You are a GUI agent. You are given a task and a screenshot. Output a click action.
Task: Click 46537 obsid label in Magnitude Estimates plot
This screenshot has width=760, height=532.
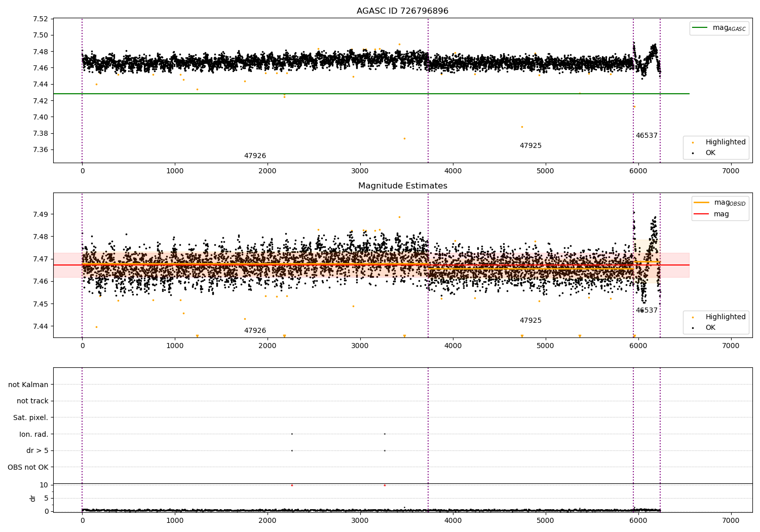pyautogui.click(x=647, y=311)
